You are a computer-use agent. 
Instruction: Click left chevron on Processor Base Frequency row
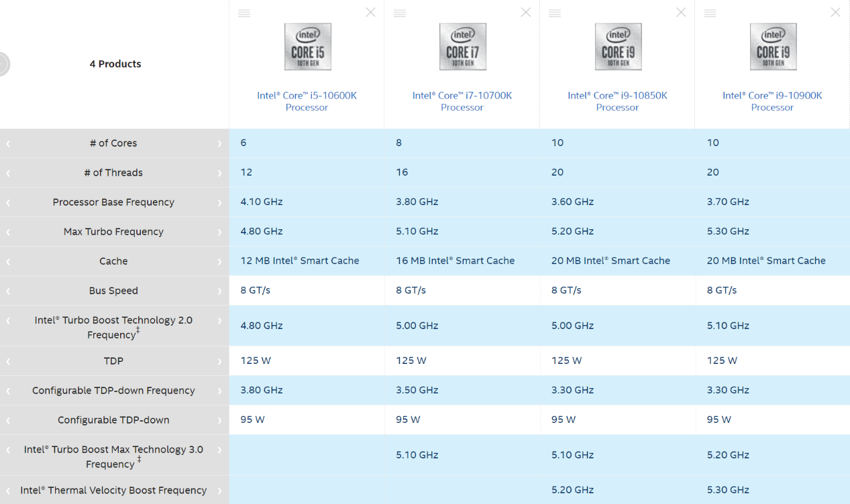[x=8, y=202]
